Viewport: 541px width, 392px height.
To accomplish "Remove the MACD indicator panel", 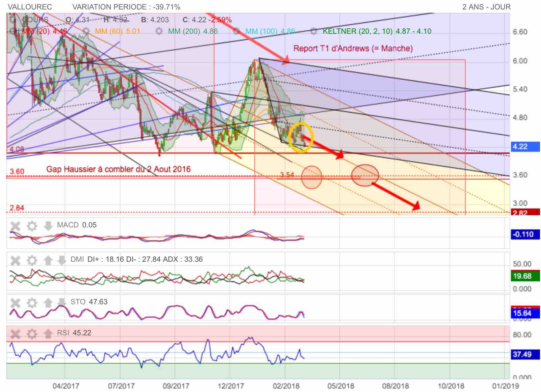I will click(15, 225).
